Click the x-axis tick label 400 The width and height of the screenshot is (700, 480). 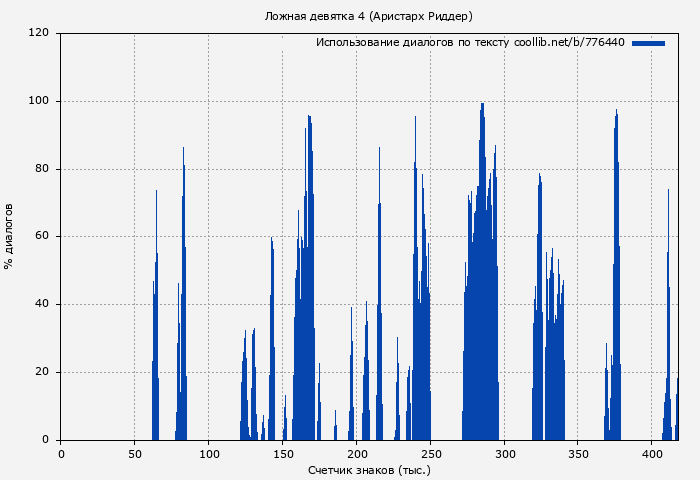pos(652,453)
